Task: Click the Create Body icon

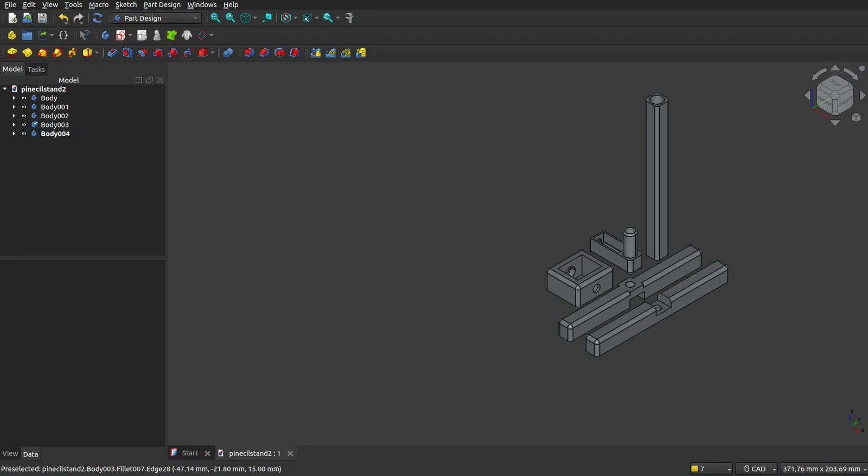Action: [x=105, y=35]
